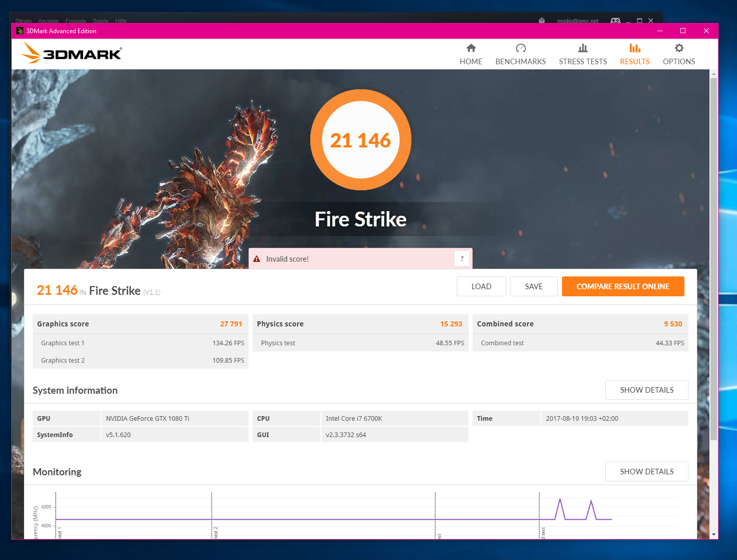This screenshot has height=560, width=737.
Task: Click the (V1.1) version label
Action: point(152,292)
